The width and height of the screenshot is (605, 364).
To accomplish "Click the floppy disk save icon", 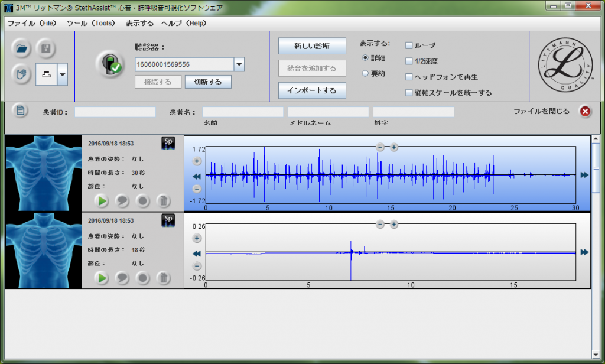I will pyautogui.click(x=46, y=48).
